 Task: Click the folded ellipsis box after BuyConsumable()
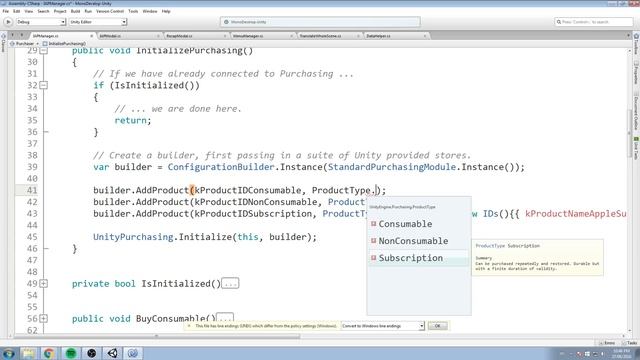pyautogui.click(x=225, y=318)
